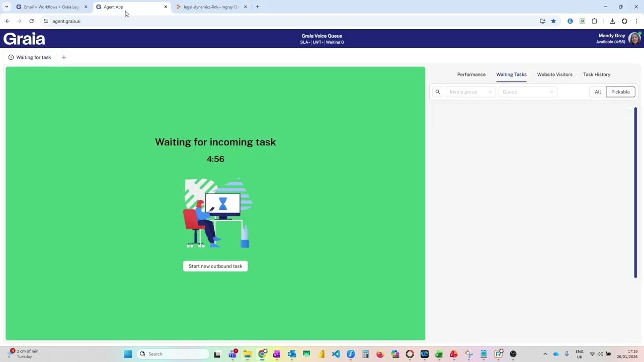Close the Agent App browser tab
Viewport: 644px width, 362px height.
(166, 7)
